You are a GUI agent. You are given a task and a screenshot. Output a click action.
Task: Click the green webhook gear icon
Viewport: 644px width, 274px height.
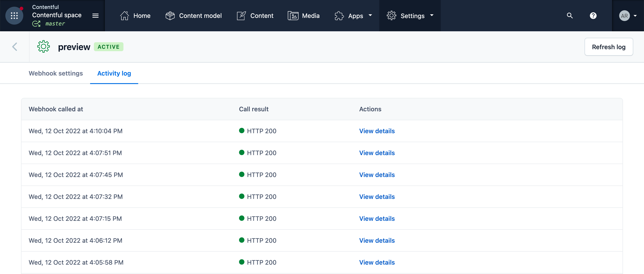coord(44,47)
